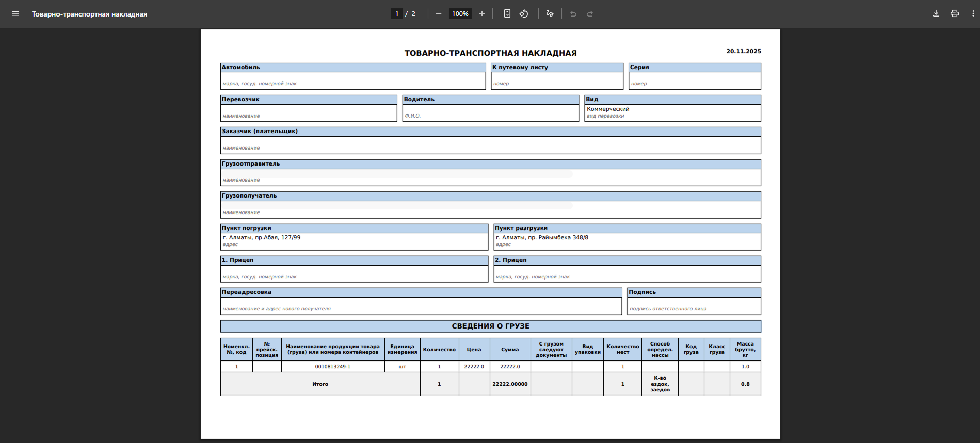The height and width of the screenshot is (443, 980).
Task: Download the PDF file
Action: click(x=936, y=14)
